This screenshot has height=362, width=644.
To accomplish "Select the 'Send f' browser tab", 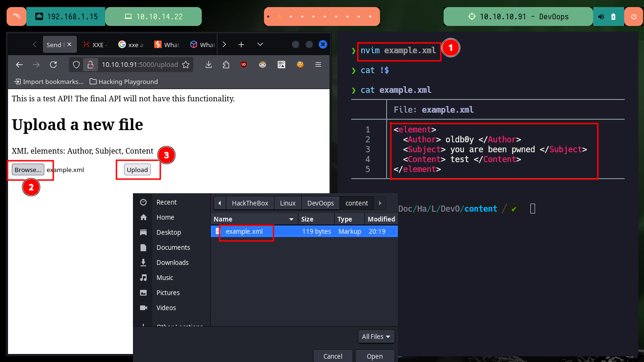I will (x=59, y=44).
